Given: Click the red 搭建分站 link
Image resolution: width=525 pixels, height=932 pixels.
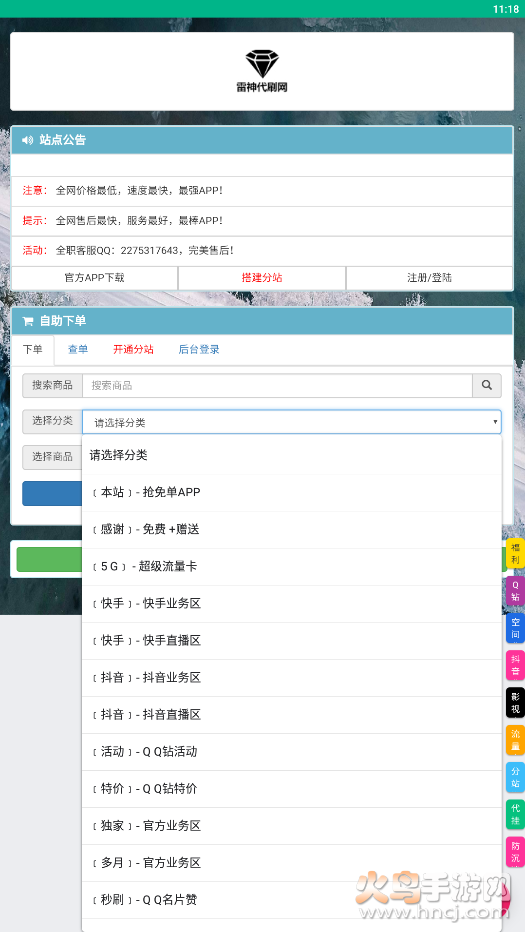Looking at the screenshot, I should (x=262, y=278).
